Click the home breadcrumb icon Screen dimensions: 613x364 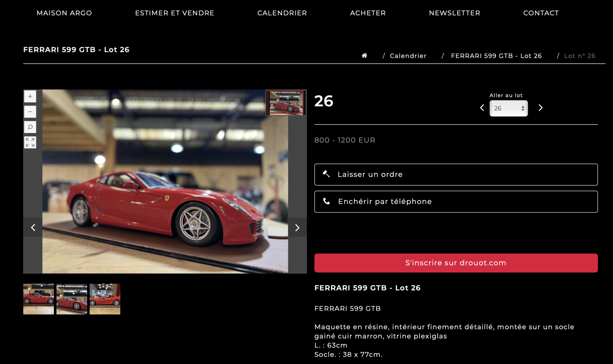click(x=364, y=55)
